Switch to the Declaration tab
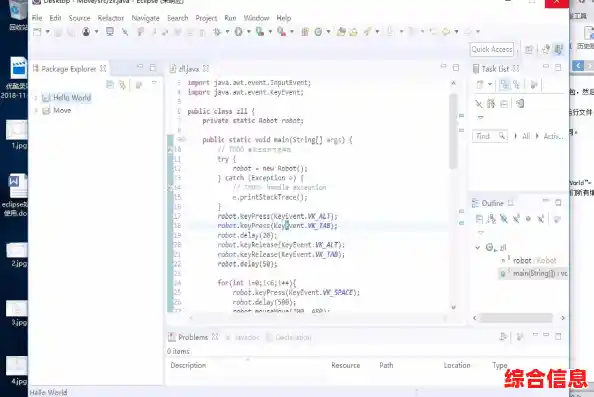Screen dimensions: 594x397 [289, 338]
